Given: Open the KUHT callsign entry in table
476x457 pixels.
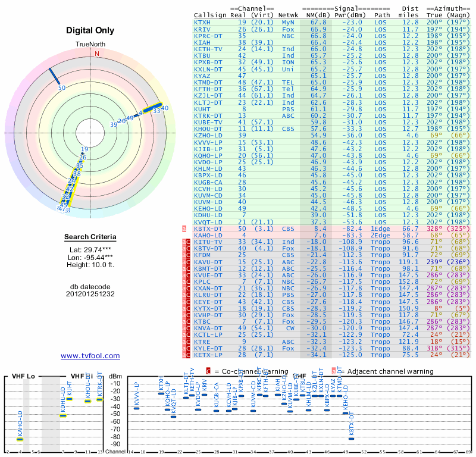Looking at the screenshot, I should (x=202, y=109).
